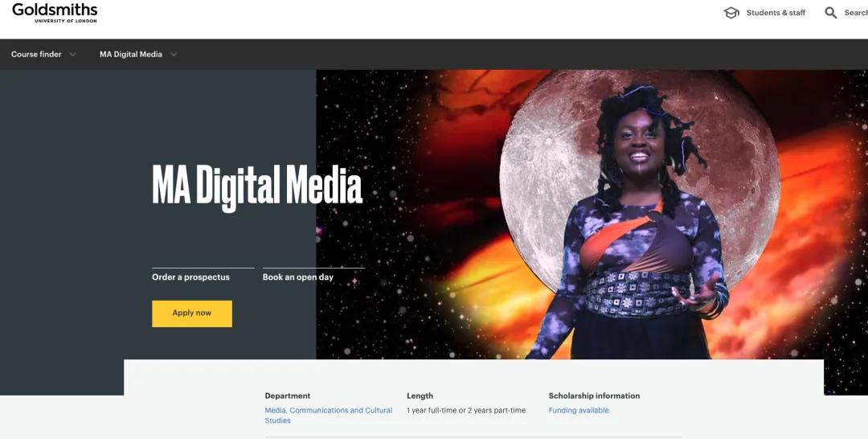Click the Department heading label
This screenshot has width=868, height=439.
click(x=288, y=396)
